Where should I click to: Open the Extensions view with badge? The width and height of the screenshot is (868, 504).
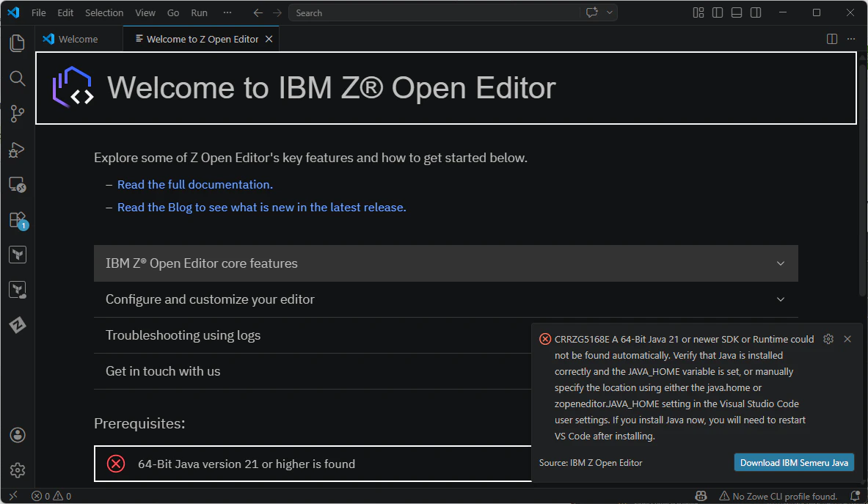pyautogui.click(x=17, y=220)
